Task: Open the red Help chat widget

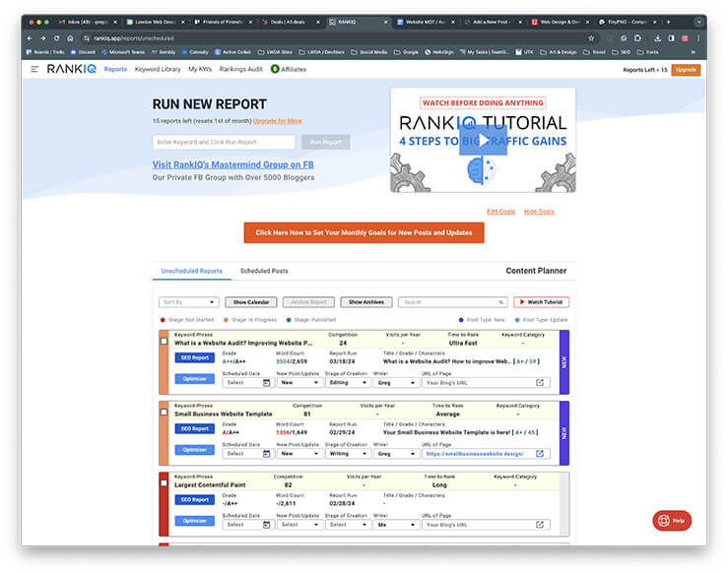Action: tap(672, 521)
